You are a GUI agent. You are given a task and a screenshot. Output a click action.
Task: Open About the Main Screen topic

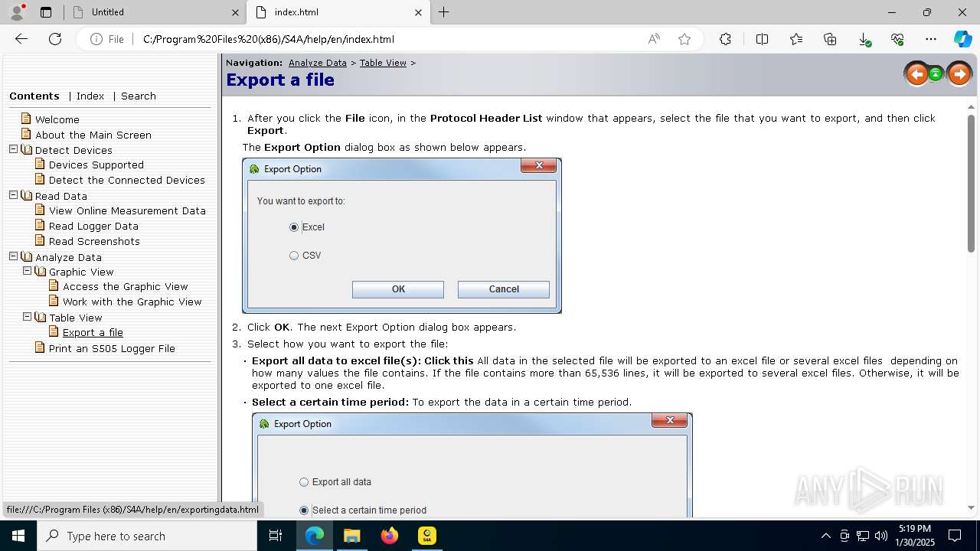coord(93,135)
